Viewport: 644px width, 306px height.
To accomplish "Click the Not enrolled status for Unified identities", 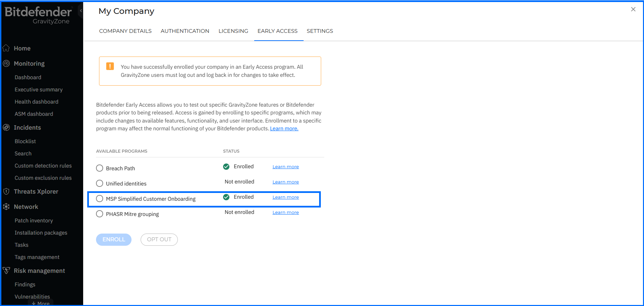I will click(239, 182).
